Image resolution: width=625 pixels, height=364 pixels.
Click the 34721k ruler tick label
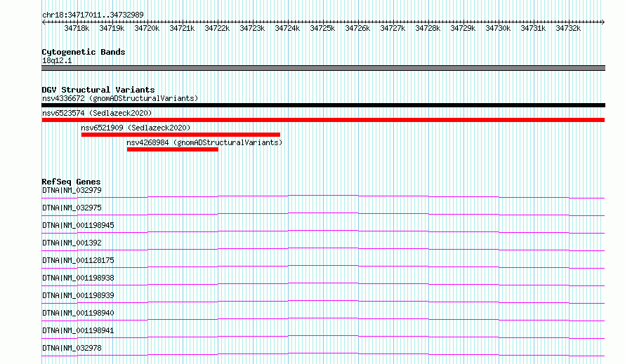click(182, 28)
